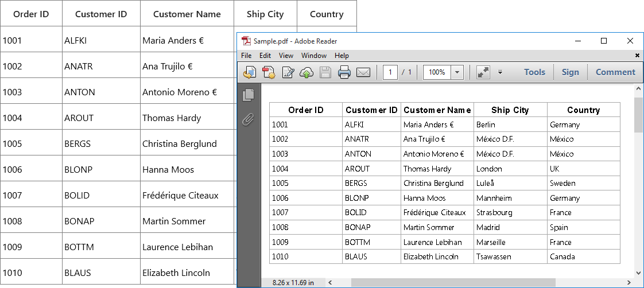Click the vertical scrollbar up arrow
The image size is (644, 288).
tap(639, 88)
